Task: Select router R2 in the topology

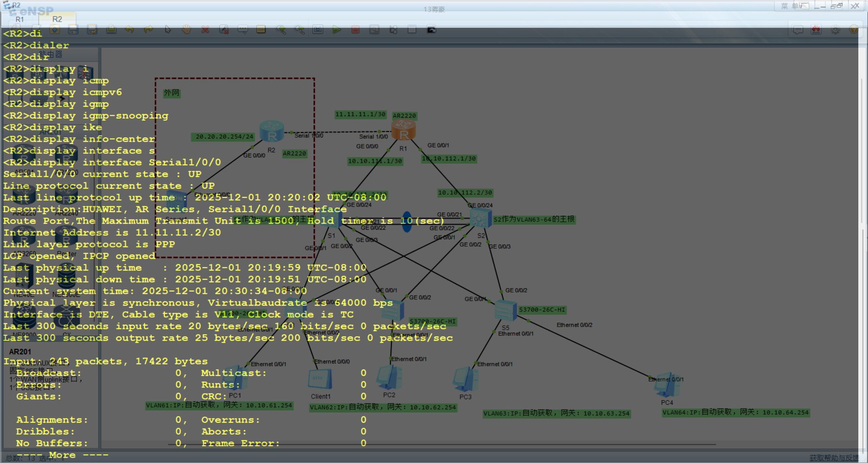Action: point(272,131)
